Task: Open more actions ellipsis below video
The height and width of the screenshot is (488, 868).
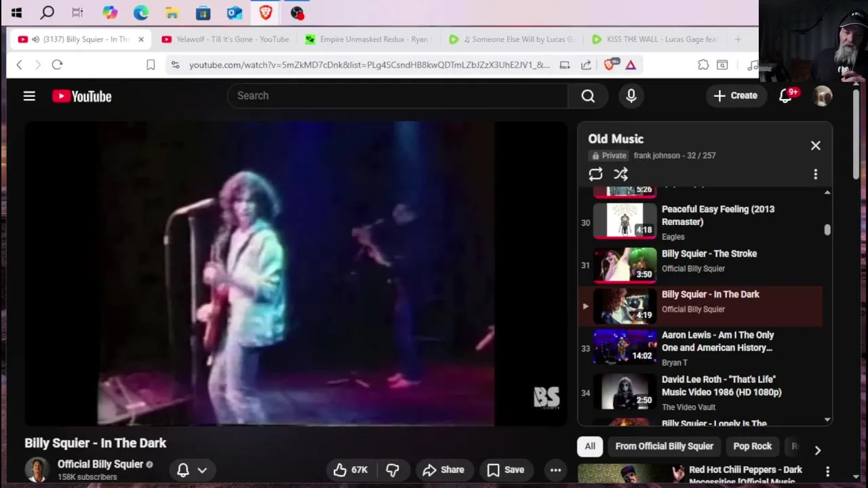Action: [555, 470]
